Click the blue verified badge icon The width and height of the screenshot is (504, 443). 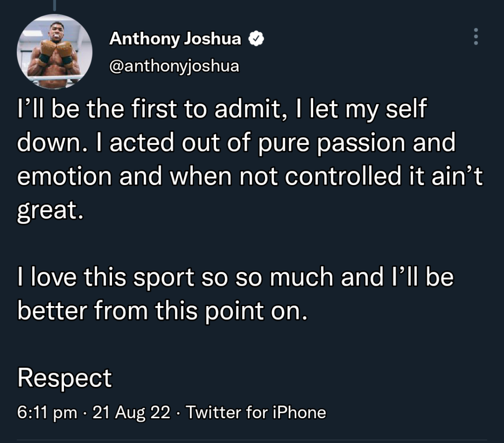pos(256,39)
